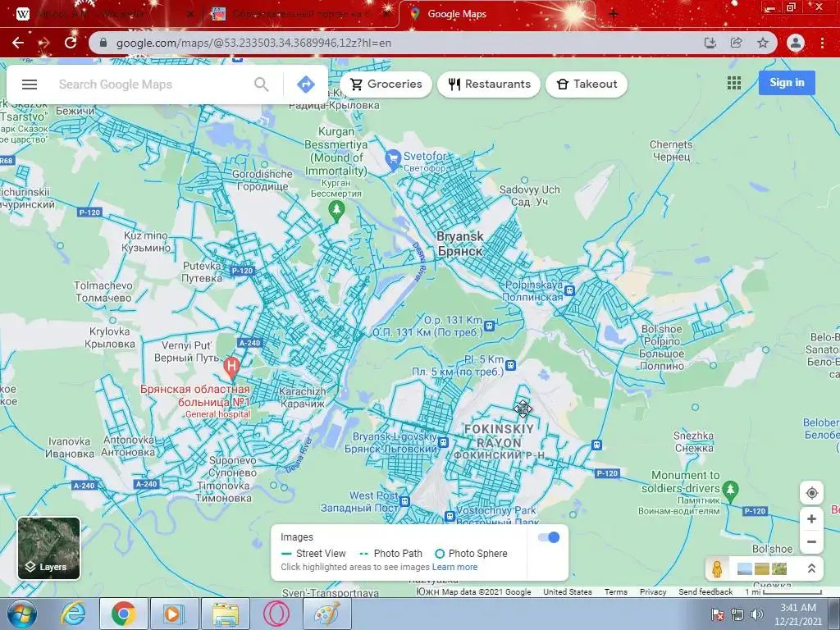Toggle off the Street View Images layer

click(549, 537)
